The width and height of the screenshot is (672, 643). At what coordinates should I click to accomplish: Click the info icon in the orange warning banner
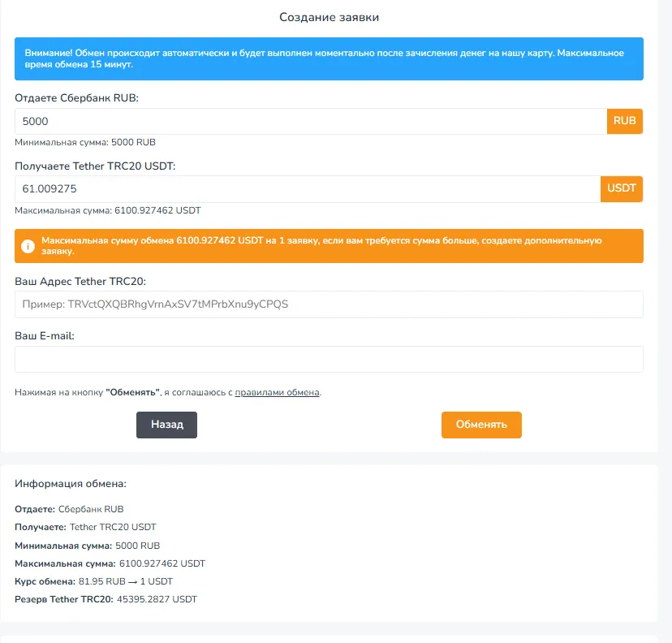click(x=28, y=246)
